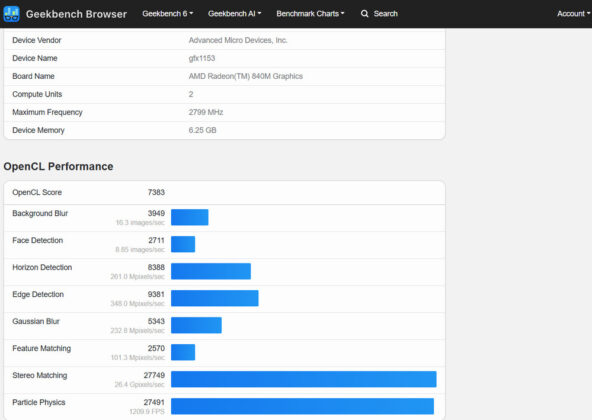Select Particle Physics score 27491

pyautogui.click(x=154, y=402)
